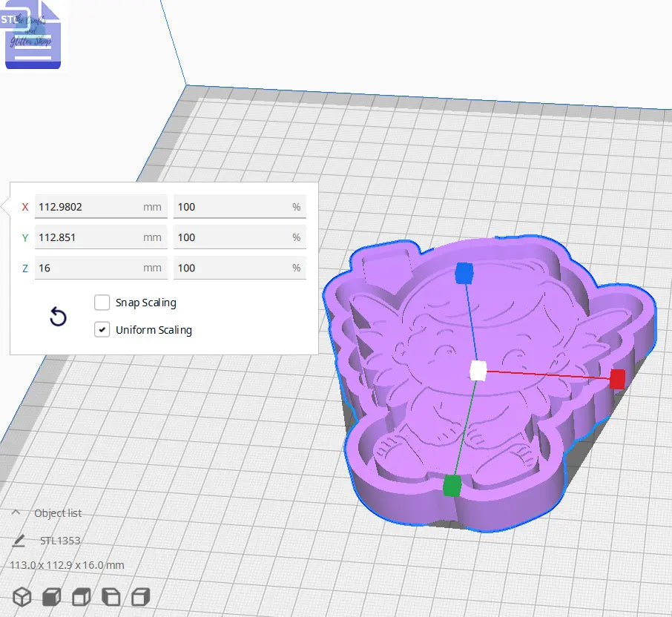Switch to the right side view icon
The width and height of the screenshot is (672, 617).
click(x=141, y=596)
